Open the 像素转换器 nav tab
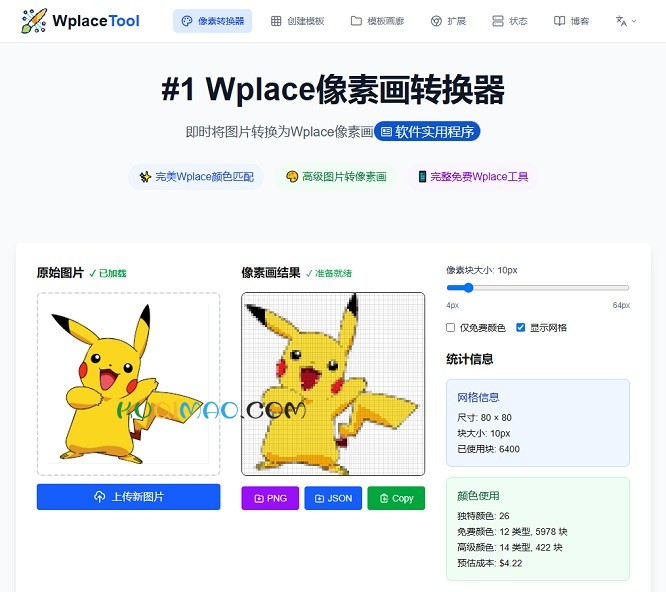The height and width of the screenshot is (592, 666). click(x=212, y=21)
